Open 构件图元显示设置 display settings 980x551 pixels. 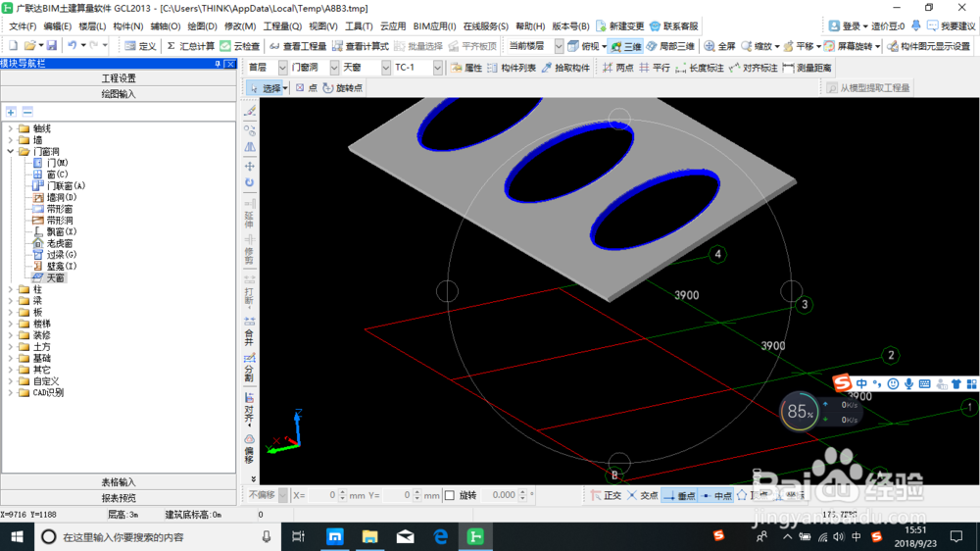pyautogui.click(x=929, y=46)
